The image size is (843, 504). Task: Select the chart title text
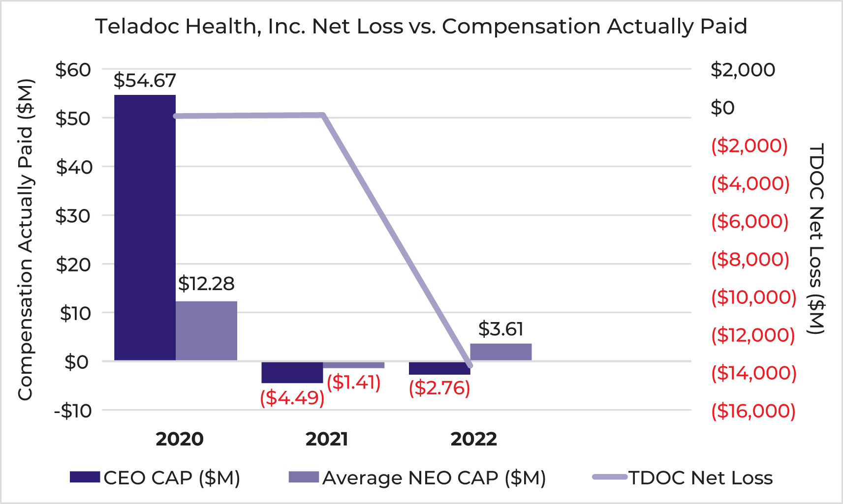[x=421, y=27]
